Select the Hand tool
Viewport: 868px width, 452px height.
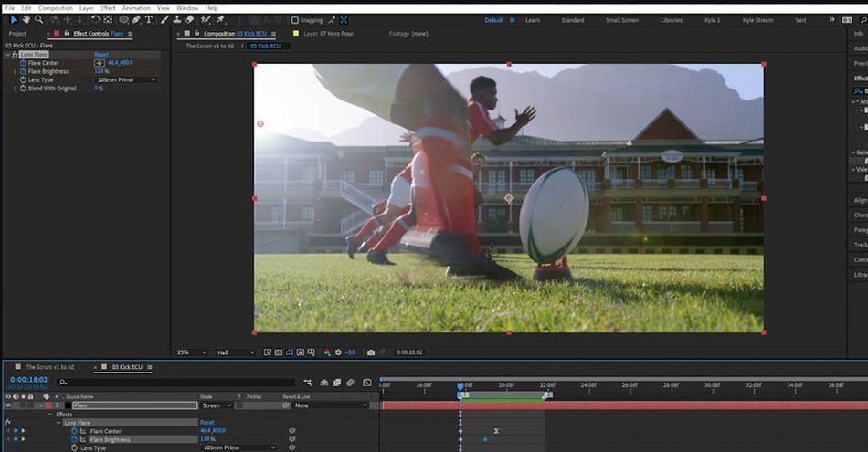pyautogui.click(x=26, y=20)
